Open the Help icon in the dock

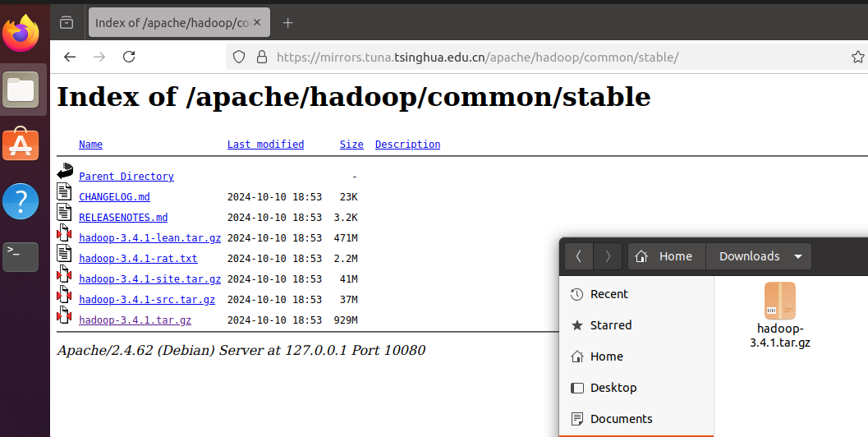click(x=21, y=201)
